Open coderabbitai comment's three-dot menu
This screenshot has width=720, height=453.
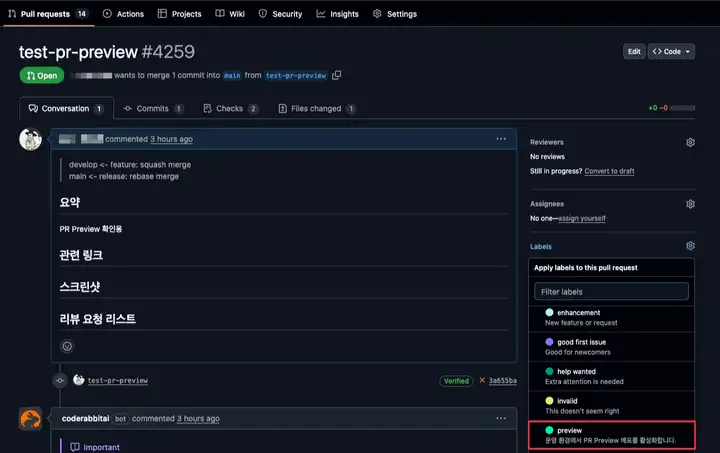(501, 418)
